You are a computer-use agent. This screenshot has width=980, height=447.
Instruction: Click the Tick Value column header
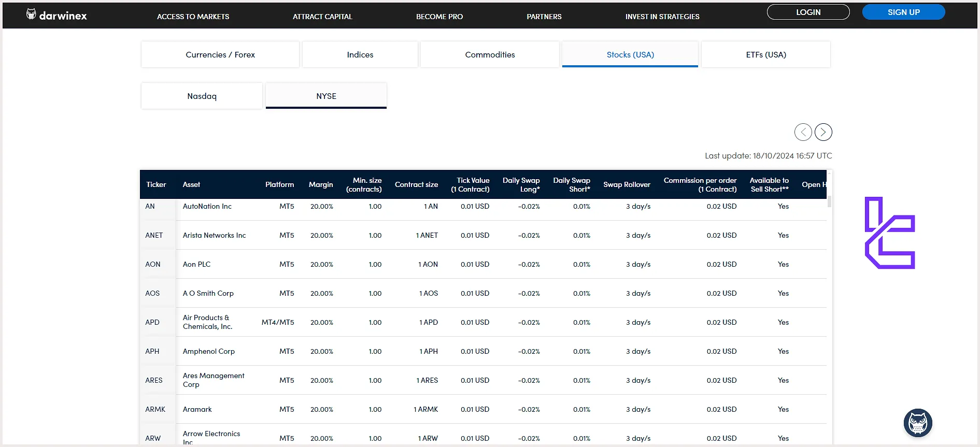coord(470,184)
